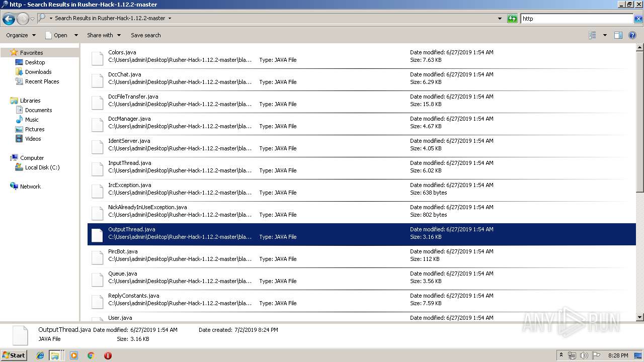Viewport: 644px width, 362px height.
Task: Open the Documents library
Action: [x=38, y=110]
